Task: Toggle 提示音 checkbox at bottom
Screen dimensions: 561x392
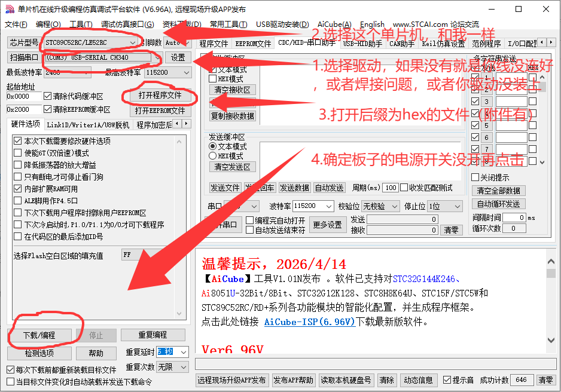Action: coord(447,380)
